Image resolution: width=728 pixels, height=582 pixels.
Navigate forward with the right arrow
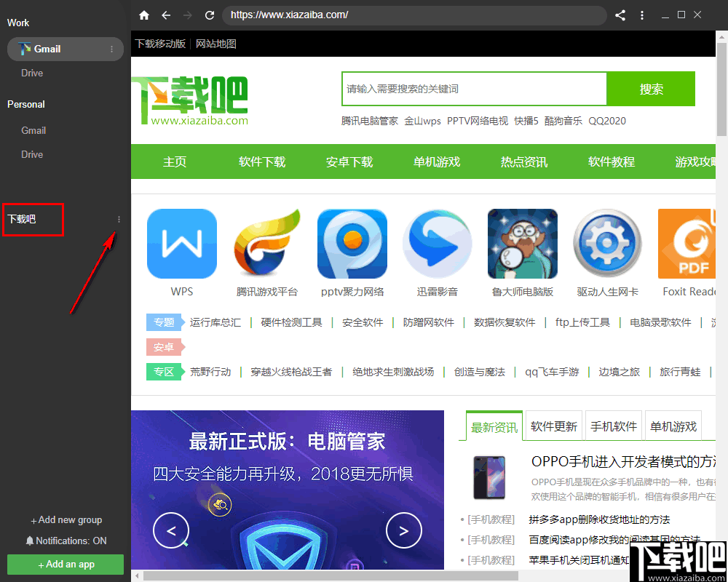pos(188,15)
